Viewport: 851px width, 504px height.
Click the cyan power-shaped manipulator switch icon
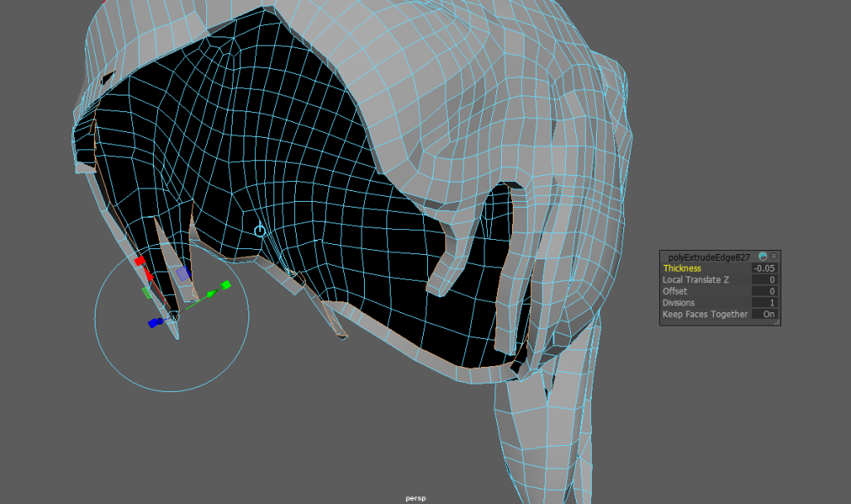click(x=260, y=230)
